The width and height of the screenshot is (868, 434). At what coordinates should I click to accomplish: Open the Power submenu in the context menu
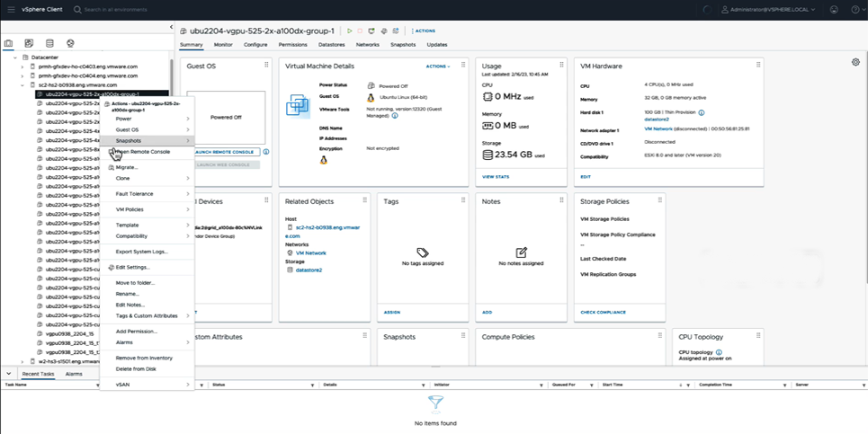click(x=148, y=119)
